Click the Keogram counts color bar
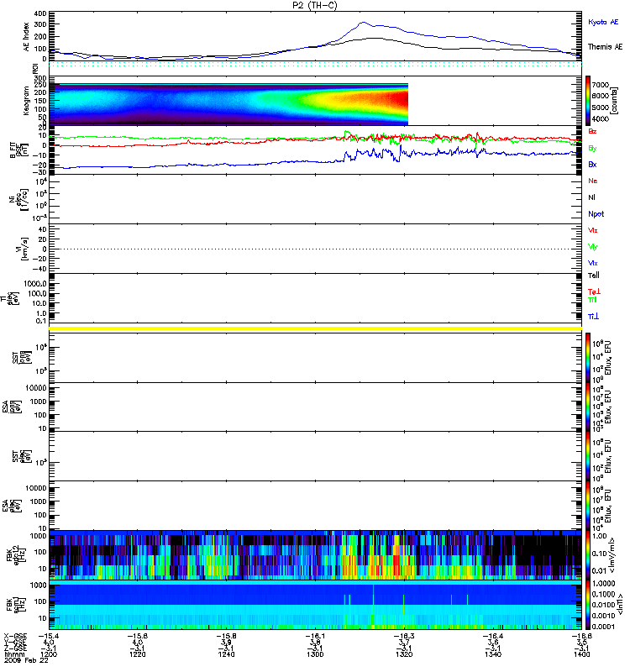Viewport: 630px width, 672px height. pos(588,101)
